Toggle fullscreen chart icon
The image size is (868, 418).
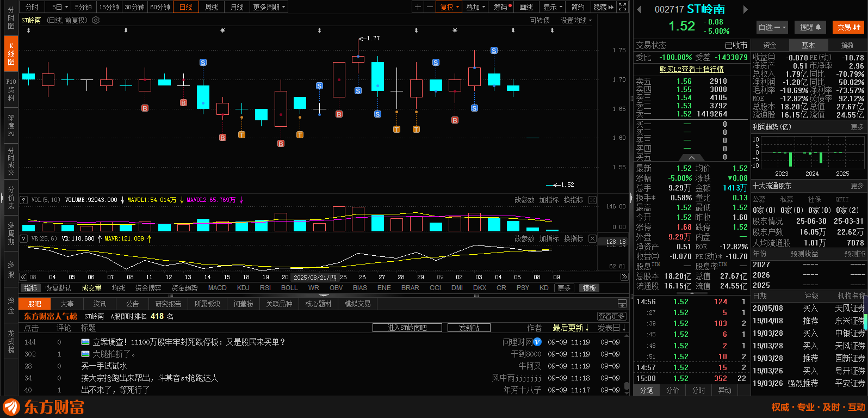coord(622,7)
